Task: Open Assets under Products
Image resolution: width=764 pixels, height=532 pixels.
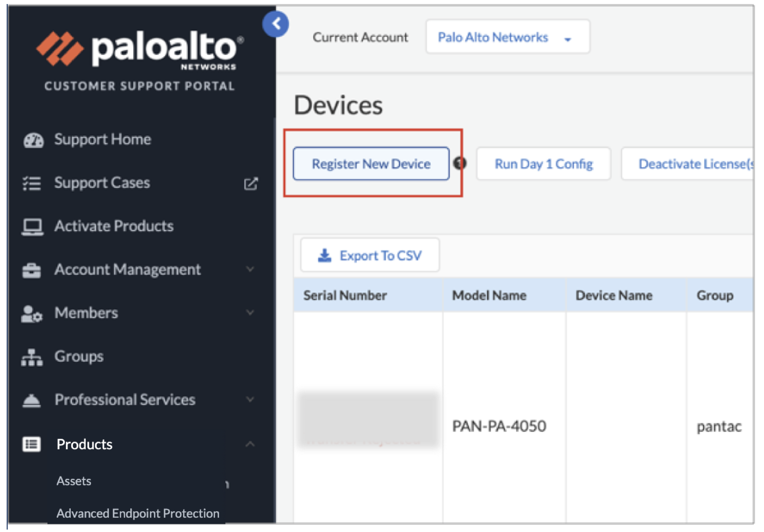Action: (74, 481)
